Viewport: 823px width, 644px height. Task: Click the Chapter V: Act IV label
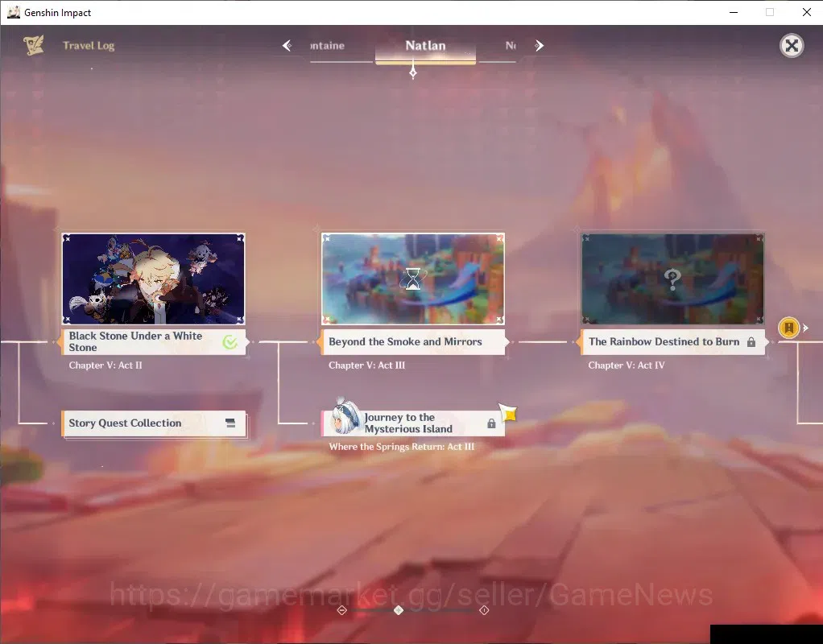pos(627,365)
